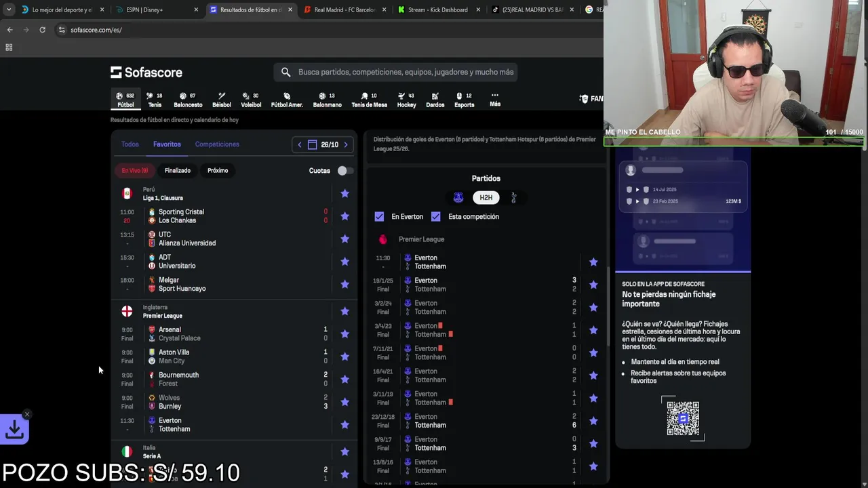Click the browser apps grid icon
Viewport: 868px width, 488px height.
pyautogui.click(x=9, y=47)
